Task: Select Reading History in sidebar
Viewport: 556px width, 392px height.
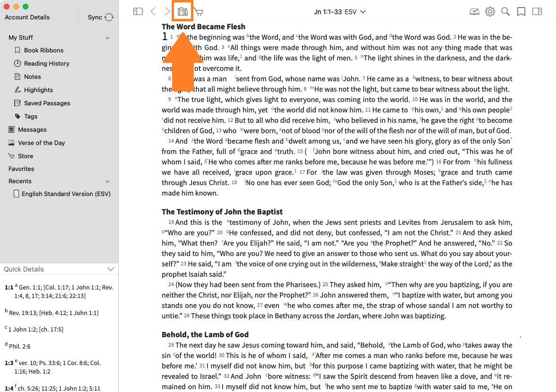Action: click(46, 63)
